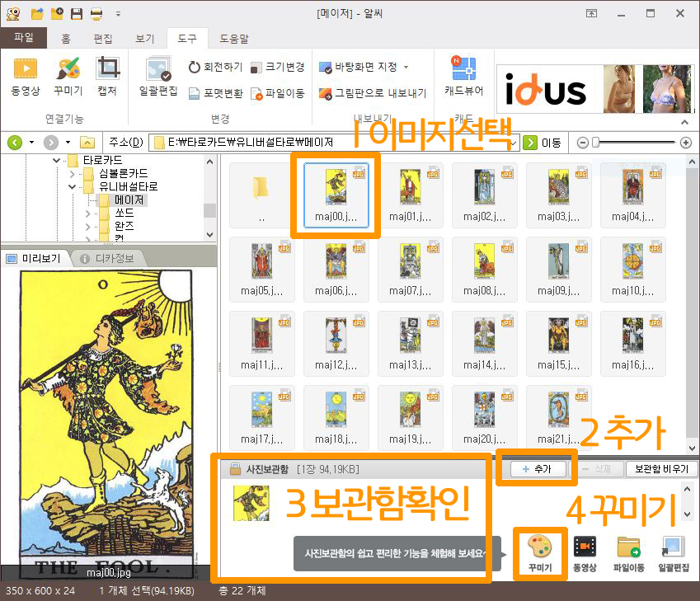The image size is (700, 601).
Task: Open the 파일 menu tab
Action: pos(23,37)
